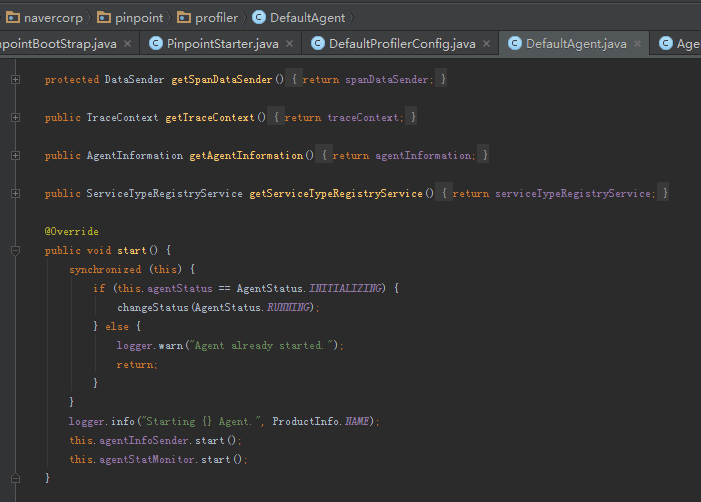This screenshot has height=502, width=701.
Task: Click the profiler folder icon in breadcrumb
Action: (x=184, y=17)
